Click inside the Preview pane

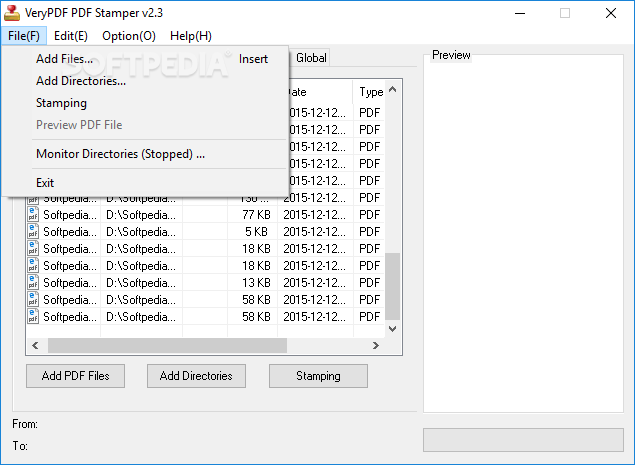coord(523,235)
